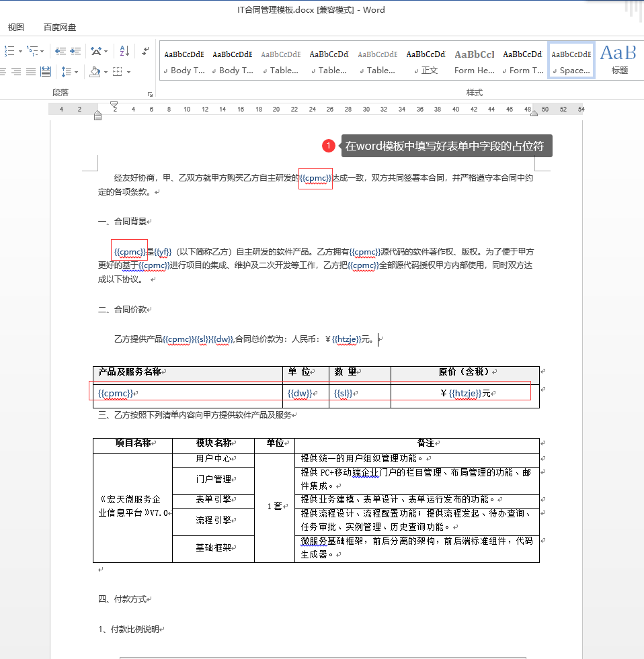The width and height of the screenshot is (644, 659).
Task: Click table header 数 量
Action: pos(346,372)
